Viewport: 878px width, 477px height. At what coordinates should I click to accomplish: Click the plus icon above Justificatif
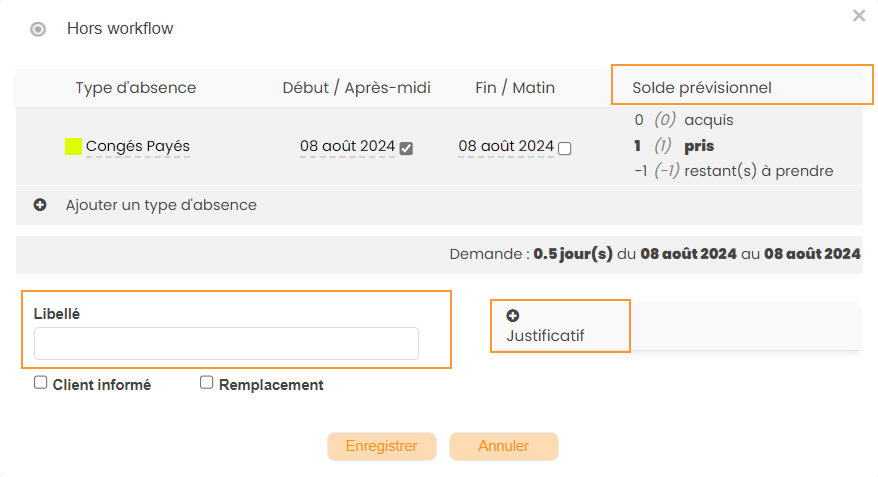click(x=513, y=316)
